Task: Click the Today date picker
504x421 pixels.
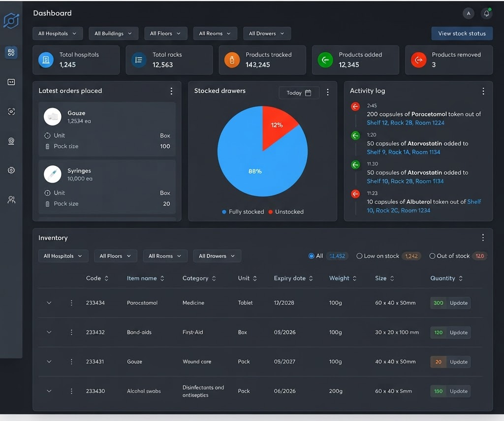Action: pyautogui.click(x=299, y=93)
